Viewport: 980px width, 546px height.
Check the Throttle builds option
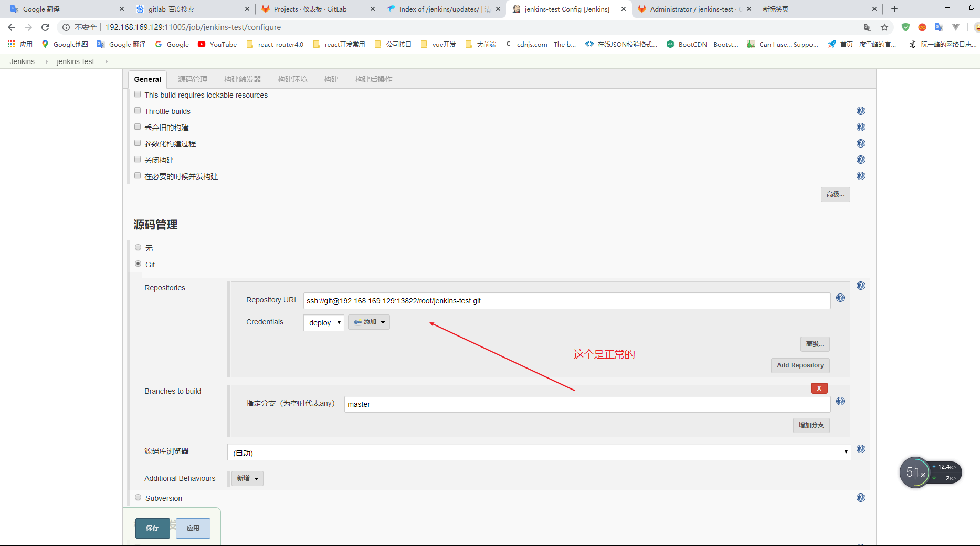138,111
